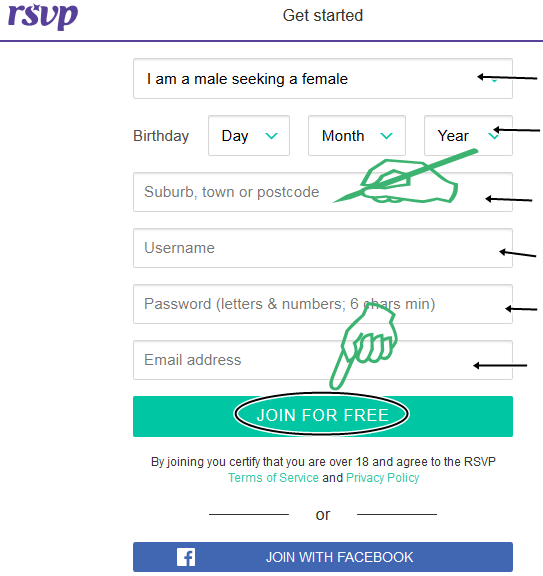543x576 pixels.
Task: Expand the Month birthday dropdown
Action: (357, 136)
